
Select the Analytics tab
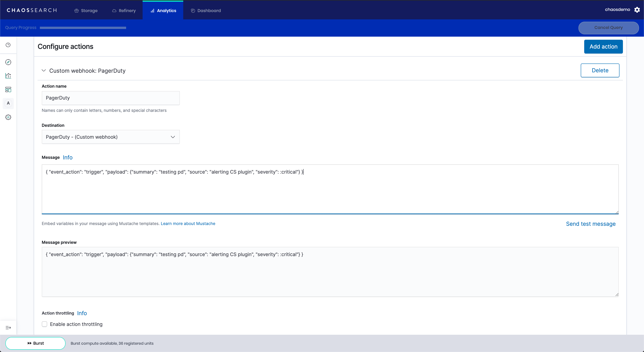(x=163, y=10)
